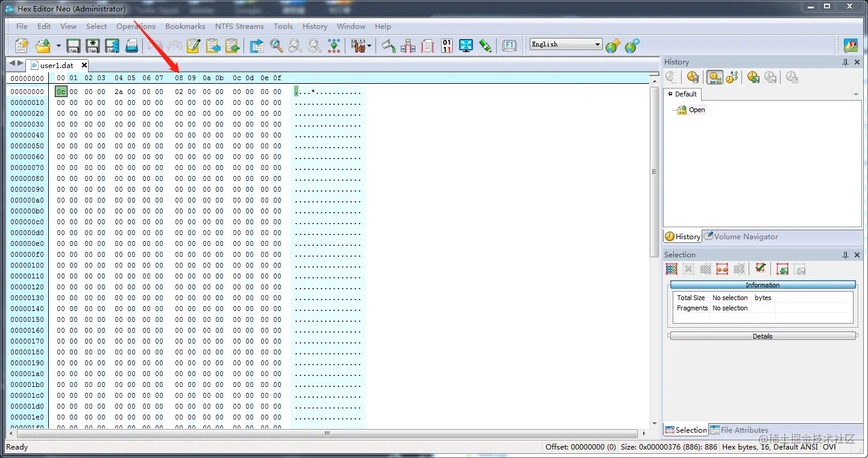
Task: Click the globe icon with blue plus
Action: [632, 46]
